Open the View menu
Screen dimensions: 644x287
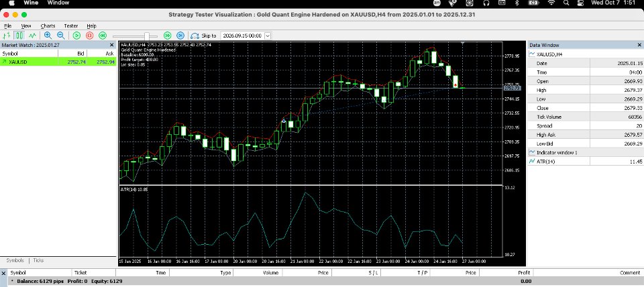click(x=26, y=26)
